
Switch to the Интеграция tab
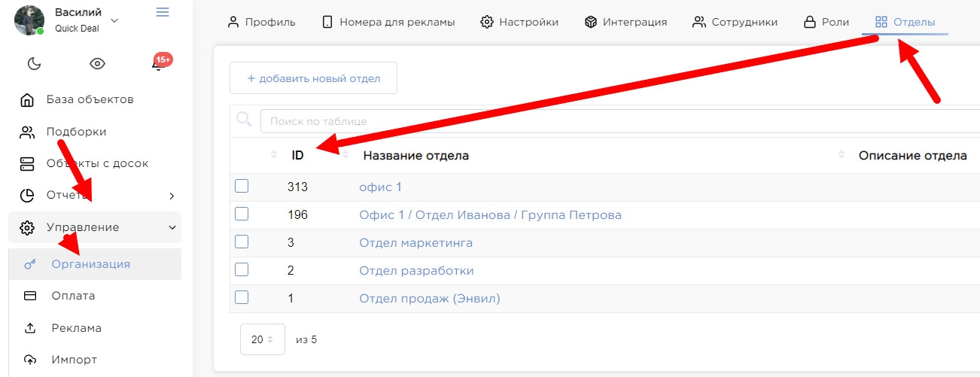pos(625,22)
